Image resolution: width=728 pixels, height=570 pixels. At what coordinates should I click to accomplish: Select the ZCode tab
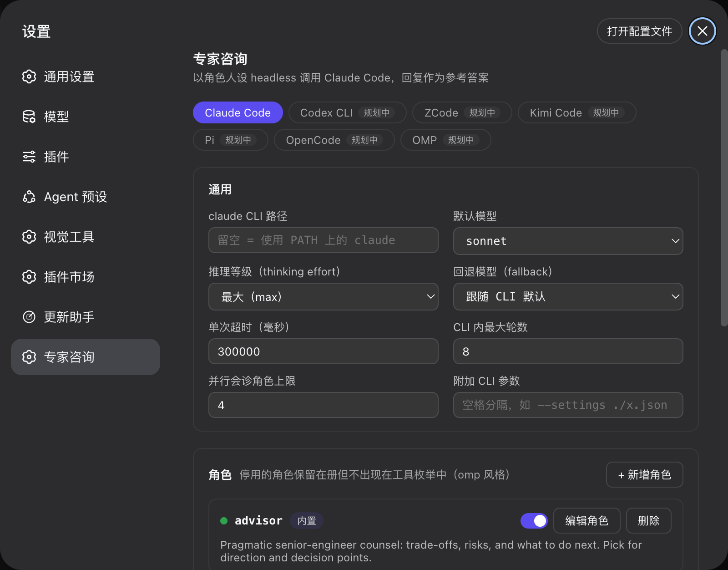(462, 112)
